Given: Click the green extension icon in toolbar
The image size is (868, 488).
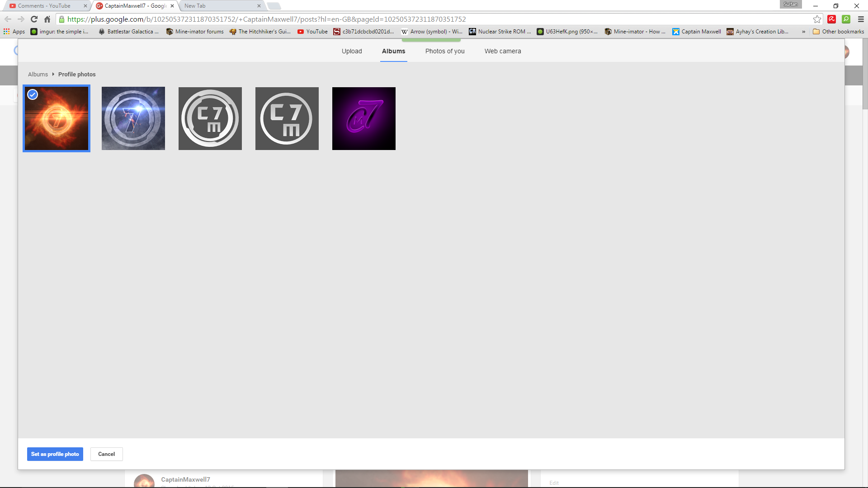Looking at the screenshot, I should pyautogui.click(x=846, y=19).
